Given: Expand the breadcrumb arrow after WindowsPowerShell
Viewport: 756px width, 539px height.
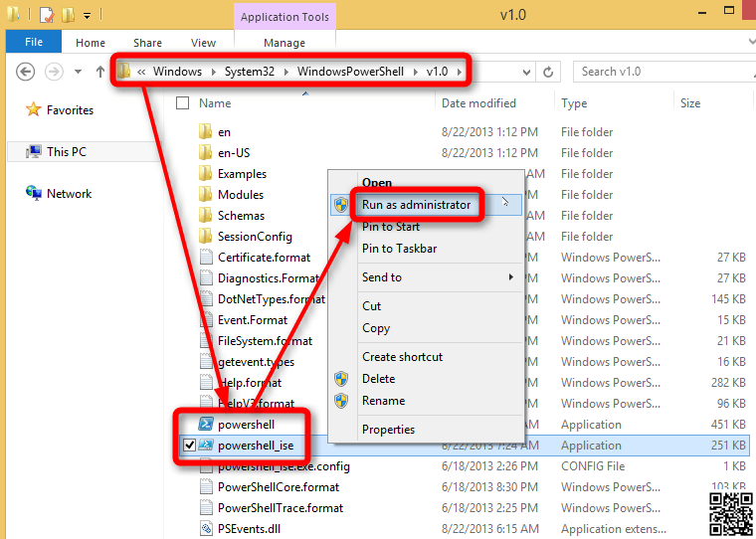Looking at the screenshot, I should click(x=415, y=72).
